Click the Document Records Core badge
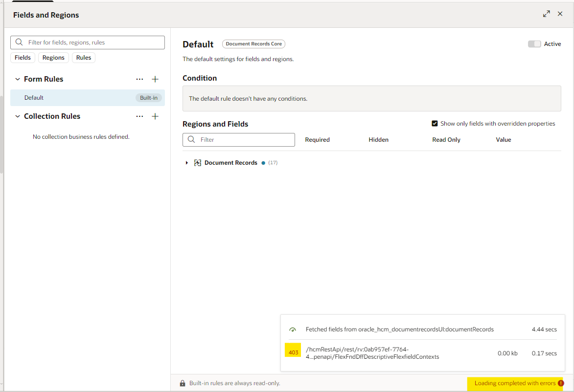 tap(253, 44)
